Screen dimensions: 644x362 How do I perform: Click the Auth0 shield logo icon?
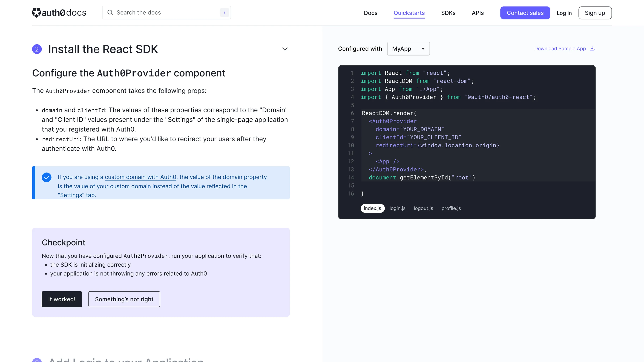(36, 13)
